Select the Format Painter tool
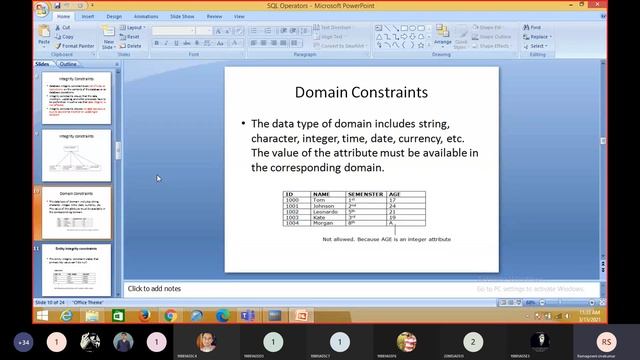640x360 pixels. [x=74, y=46]
